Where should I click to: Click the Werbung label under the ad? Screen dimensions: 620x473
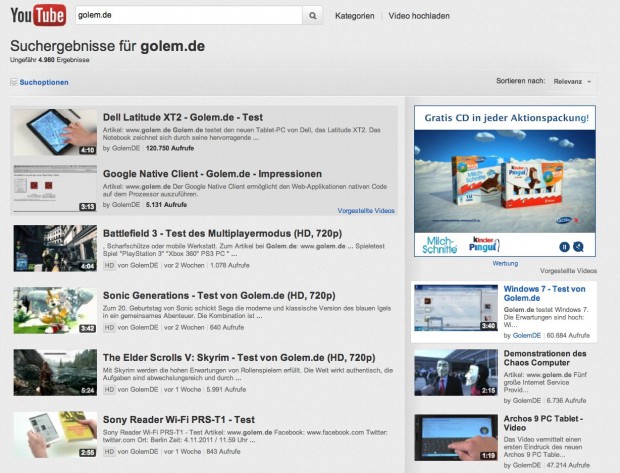505,263
